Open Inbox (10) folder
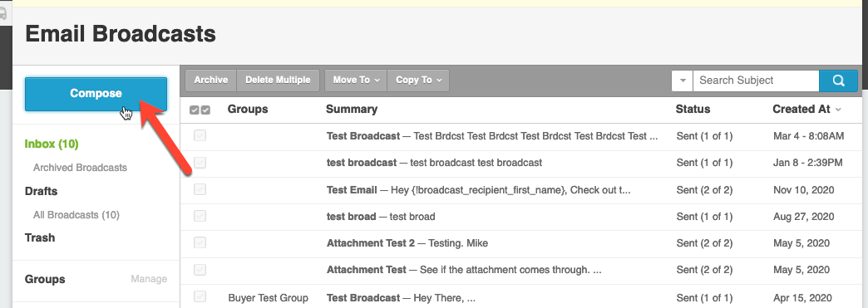 (52, 144)
